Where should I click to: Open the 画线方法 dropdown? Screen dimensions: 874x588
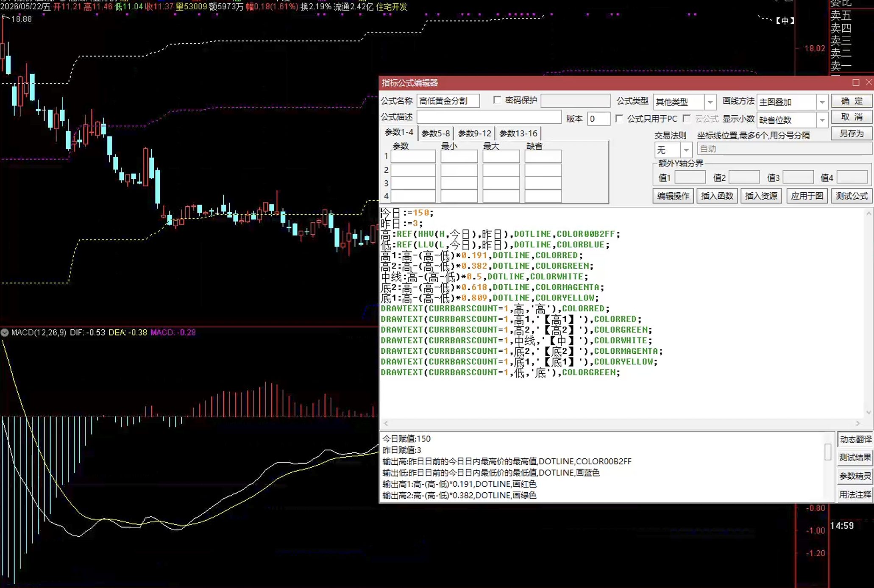pos(822,102)
